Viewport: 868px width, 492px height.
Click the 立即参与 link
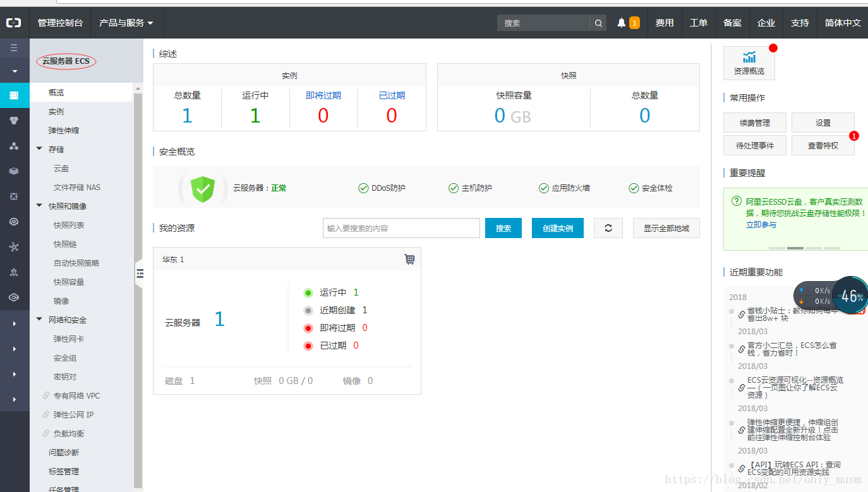coord(761,225)
